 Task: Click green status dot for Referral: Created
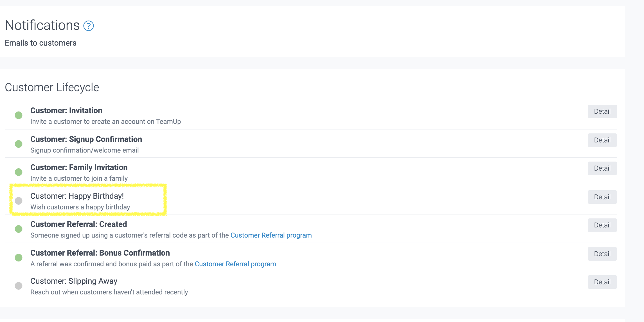coord(19,229)
